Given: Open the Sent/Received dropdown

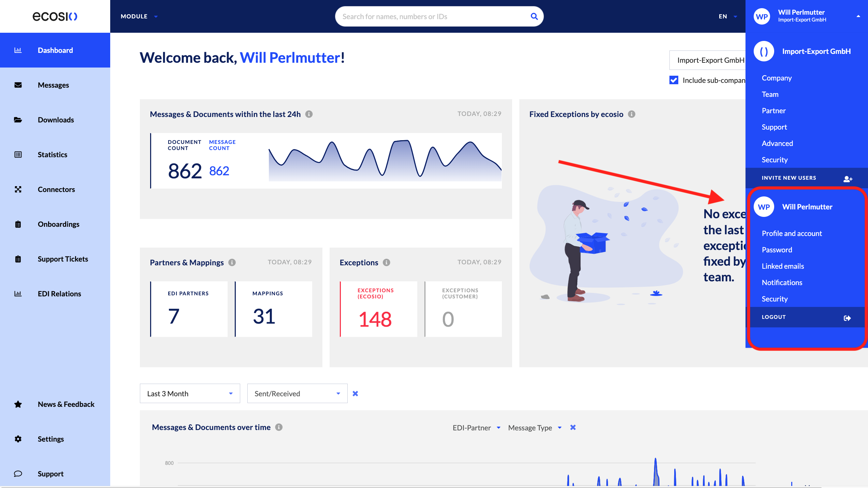Looking at the screenshot, I should (298, 394).
